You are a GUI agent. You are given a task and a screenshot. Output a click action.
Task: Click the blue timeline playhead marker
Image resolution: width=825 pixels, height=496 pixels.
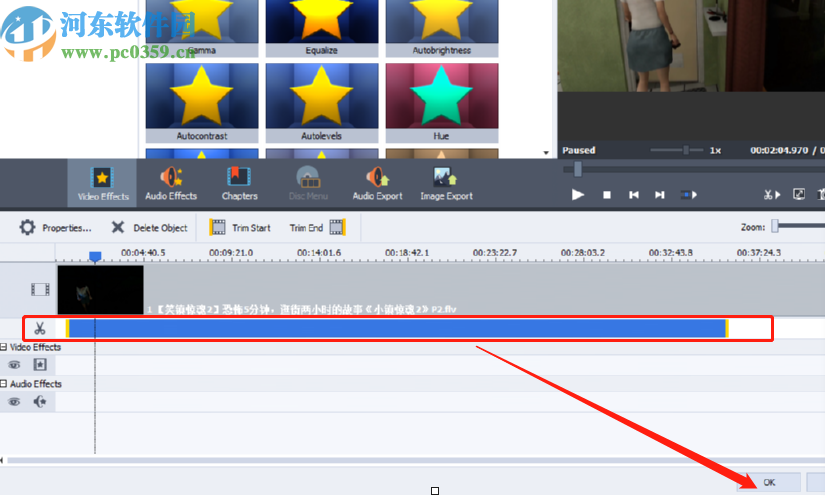coord(95,256)
